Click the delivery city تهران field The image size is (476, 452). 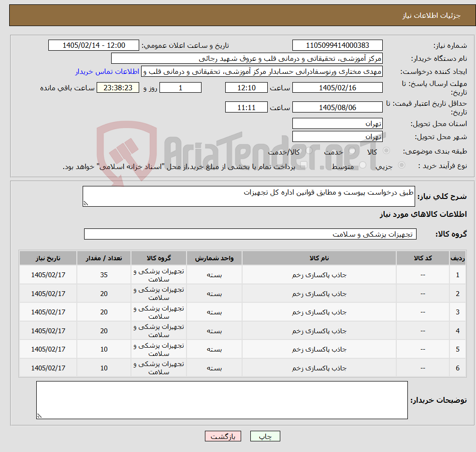pos(337,137)
